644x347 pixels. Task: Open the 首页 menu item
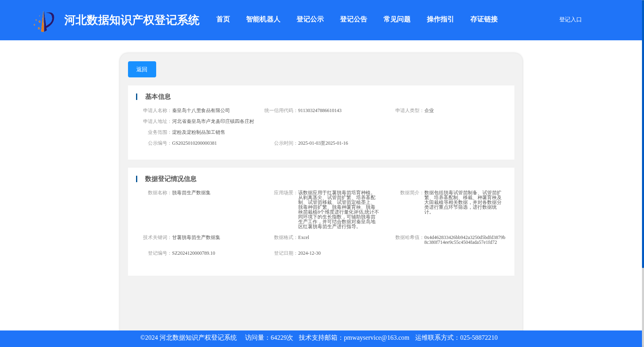point(223,19)
